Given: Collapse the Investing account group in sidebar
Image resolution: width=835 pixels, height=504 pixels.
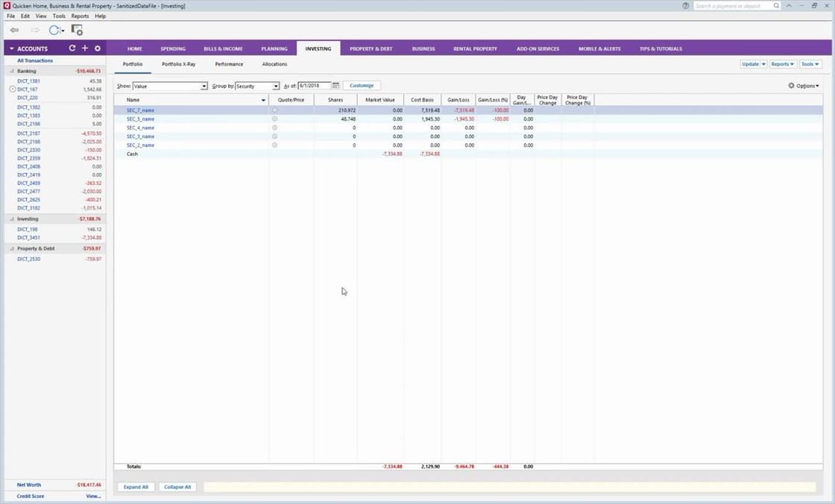Looking at the screenshot, I should [12, 219].
